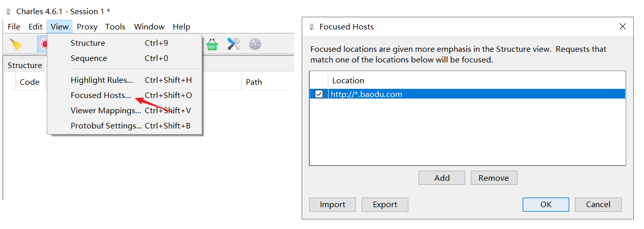644x229 pixels.
Task: Open the File menu
Action: pos(14,26)
